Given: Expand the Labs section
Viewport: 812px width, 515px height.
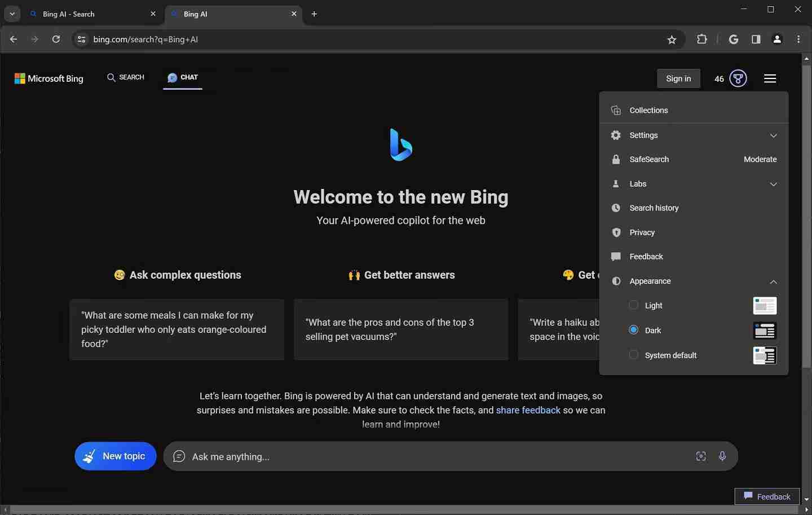Looking at the screenshot, I should click(x=774, y=184).
